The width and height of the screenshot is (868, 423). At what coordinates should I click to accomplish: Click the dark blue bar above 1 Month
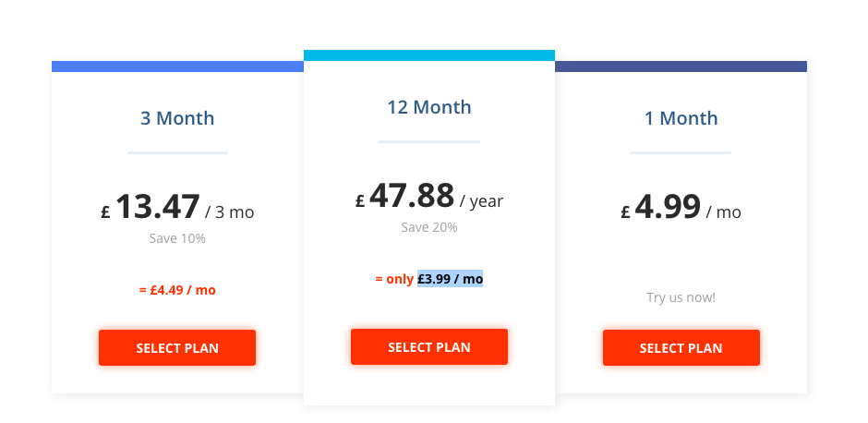point(681,66)
